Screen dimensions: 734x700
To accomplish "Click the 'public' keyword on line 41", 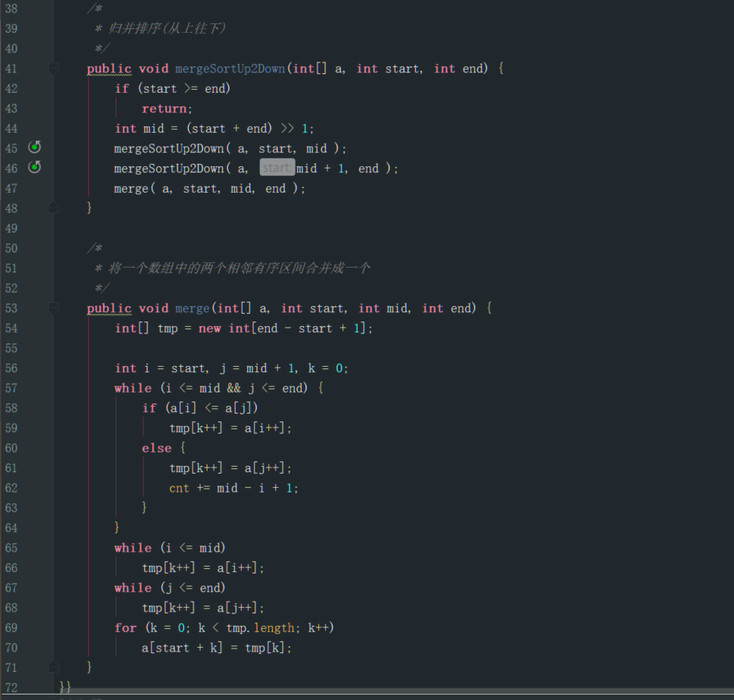I will 109,69.
